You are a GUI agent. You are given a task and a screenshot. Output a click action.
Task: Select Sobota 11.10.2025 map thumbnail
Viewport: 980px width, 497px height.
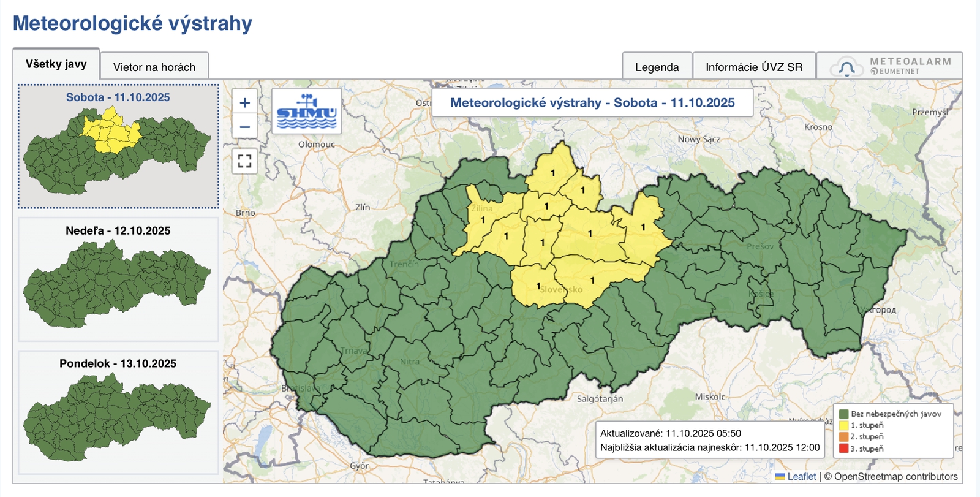coord(118,146)
